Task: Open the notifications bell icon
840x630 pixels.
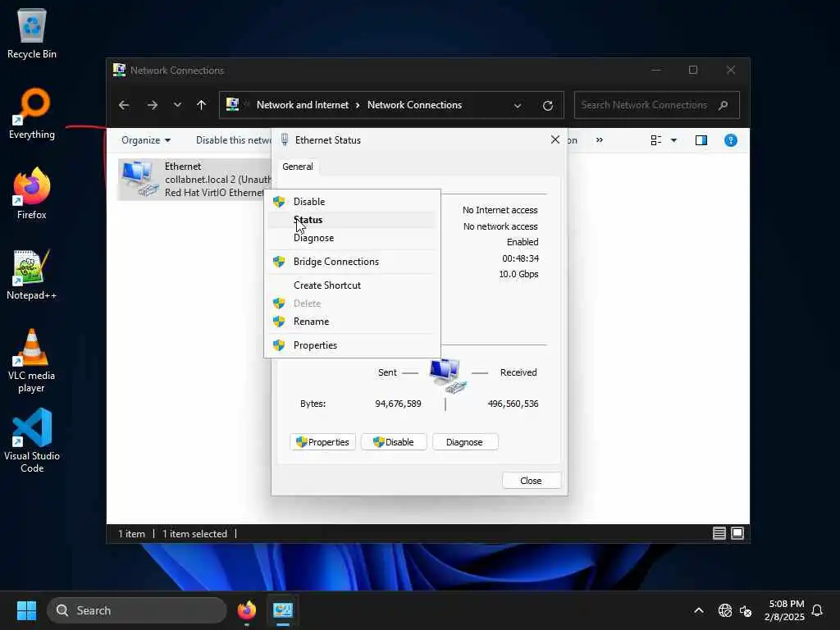Action: pos(817,610)
